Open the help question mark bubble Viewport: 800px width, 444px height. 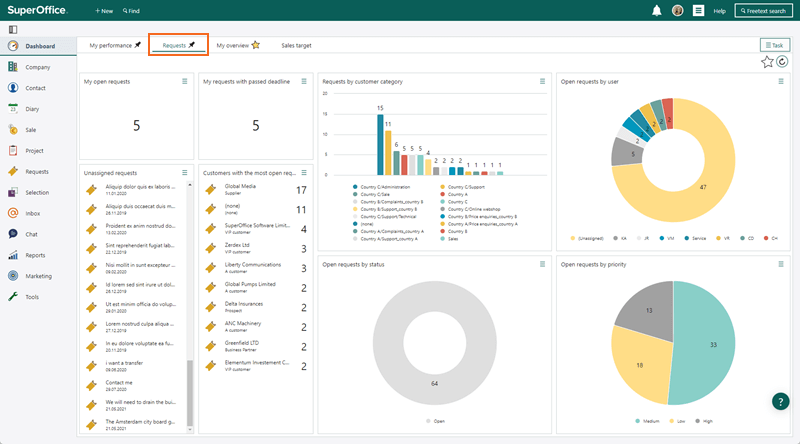(x=780, y=401)
